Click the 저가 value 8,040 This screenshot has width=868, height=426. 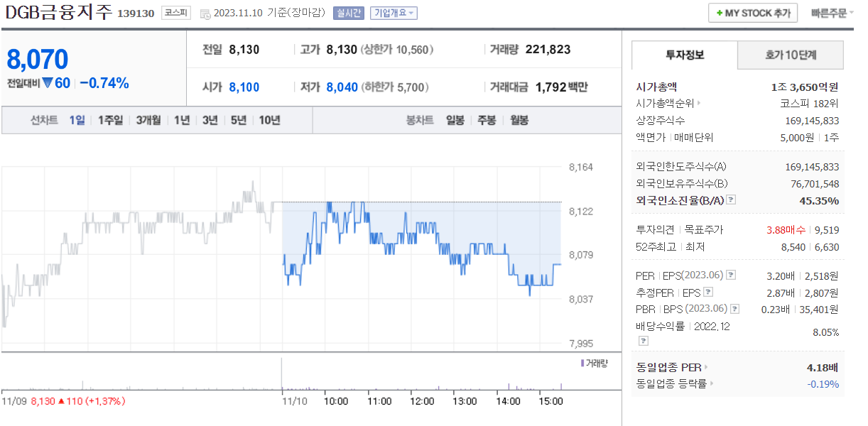coord(342,87)
